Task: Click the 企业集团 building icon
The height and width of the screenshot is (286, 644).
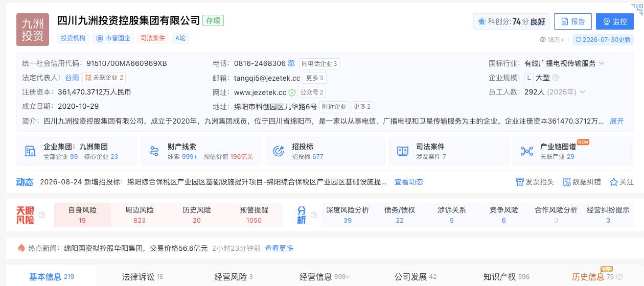Action: [30, 151]
